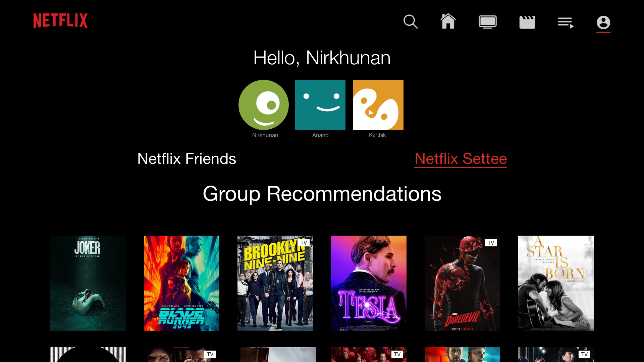This screenshot has height=362, width=644.
Task: Click the profile account icon
Action: [603, 22]
